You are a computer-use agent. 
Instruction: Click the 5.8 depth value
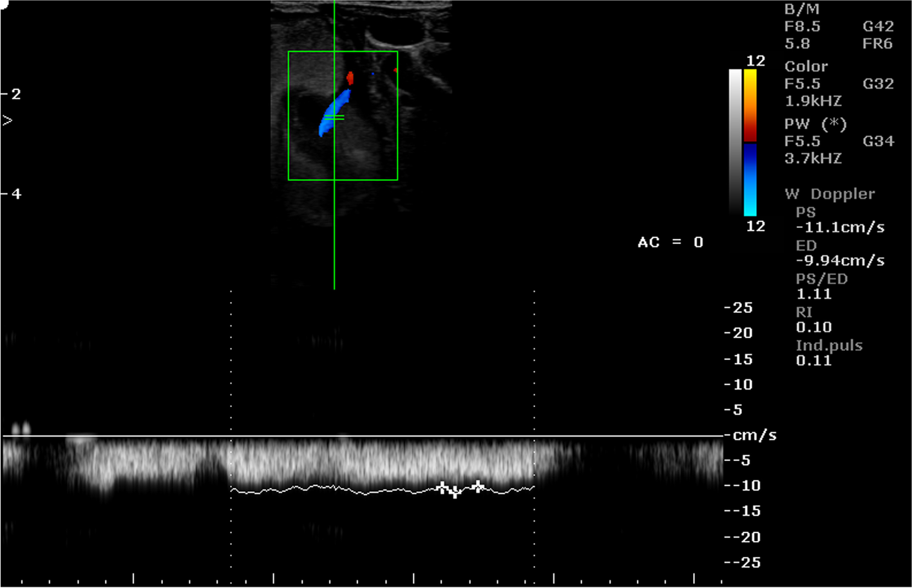(797, 44)
